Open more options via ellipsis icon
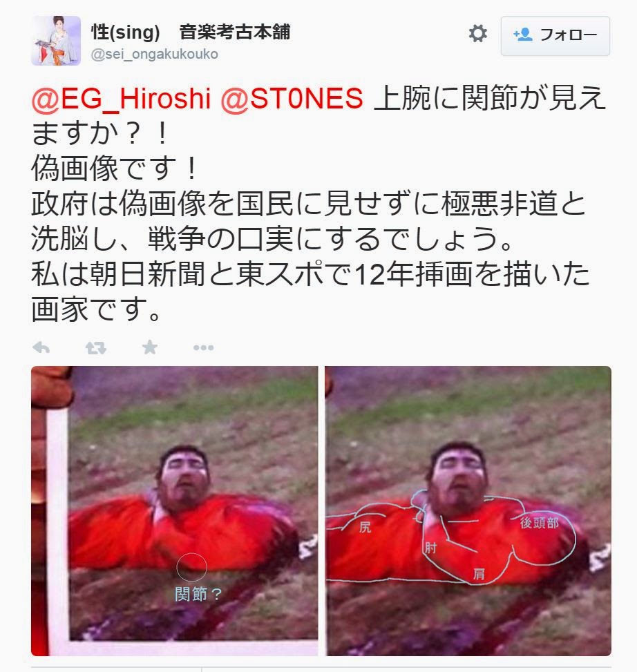 pos(203,347)
